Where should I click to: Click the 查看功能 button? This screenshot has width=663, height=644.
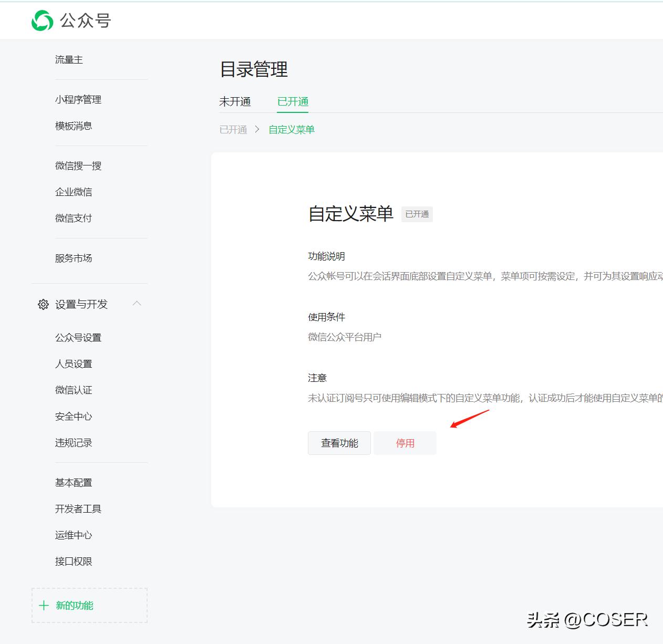[x=339, y=443]
